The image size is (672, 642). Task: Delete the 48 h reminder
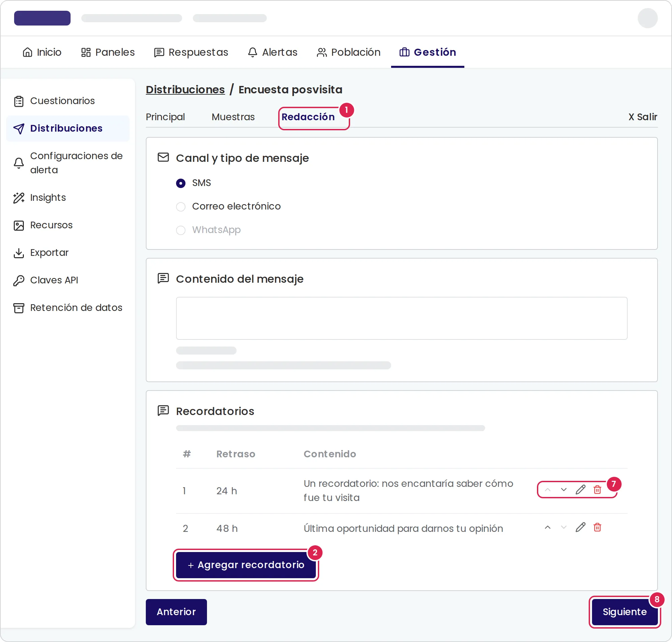(597, 528)
